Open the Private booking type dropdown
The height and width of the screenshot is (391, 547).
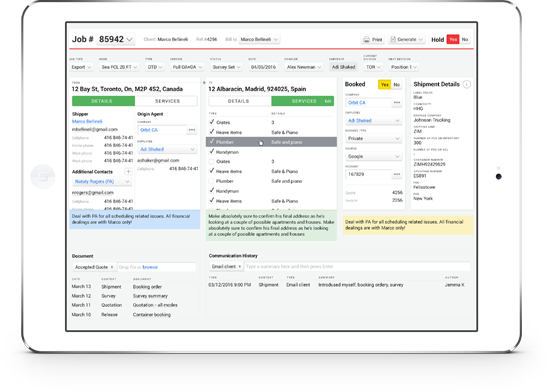click(x=373, y=138)
